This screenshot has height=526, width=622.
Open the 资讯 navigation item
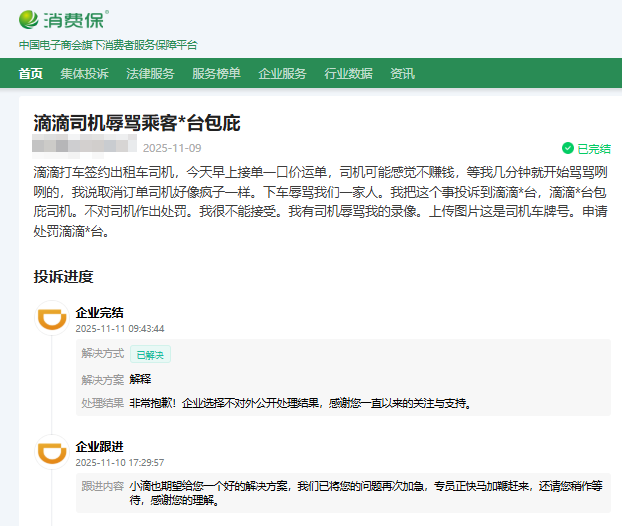pos(402,73)
